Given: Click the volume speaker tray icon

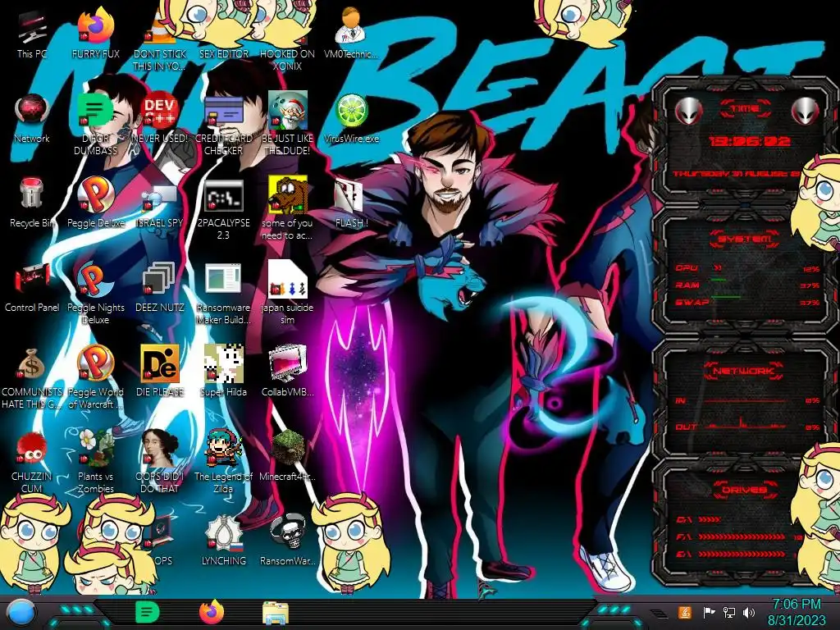Looking at the screenshot, I should pos(749,612).
